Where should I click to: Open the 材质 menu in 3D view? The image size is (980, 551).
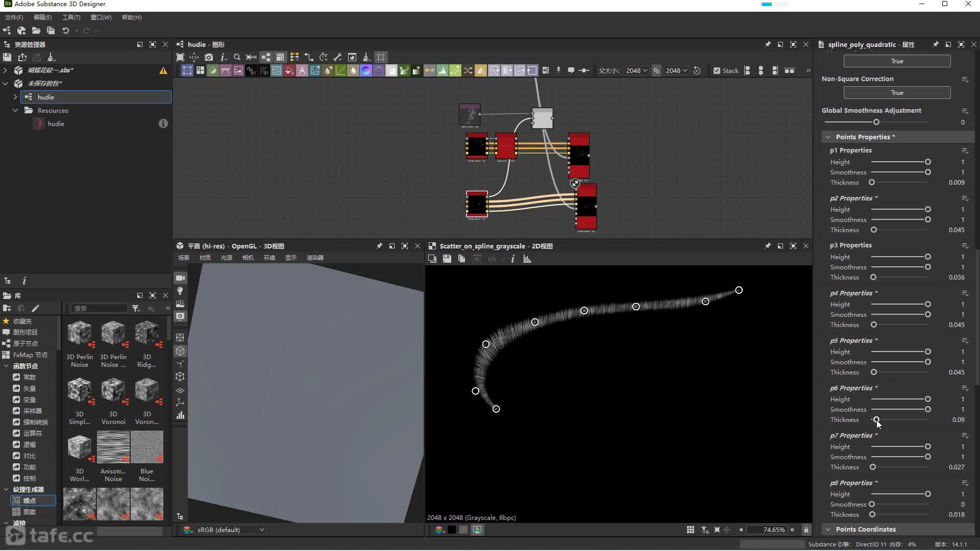point(205,258)
